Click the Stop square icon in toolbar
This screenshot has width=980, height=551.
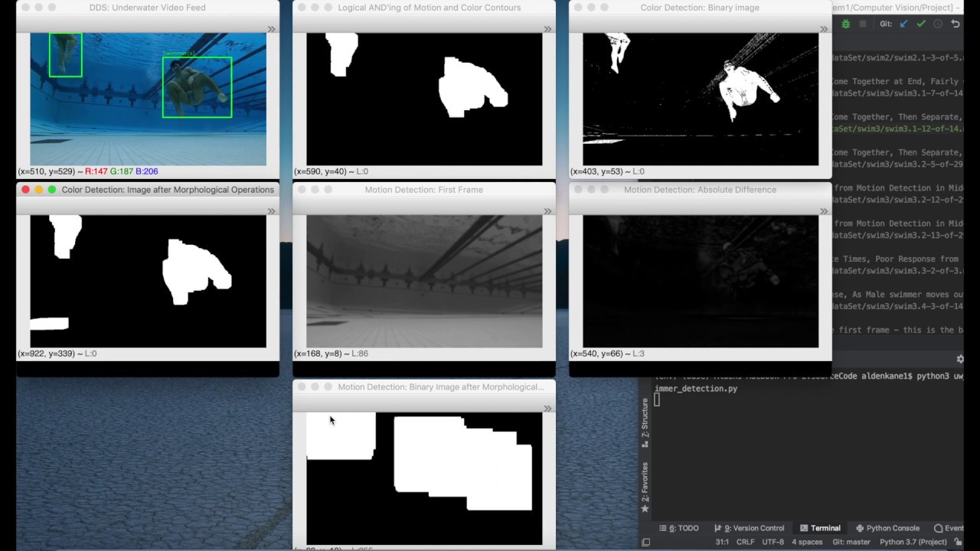[863, 24]
